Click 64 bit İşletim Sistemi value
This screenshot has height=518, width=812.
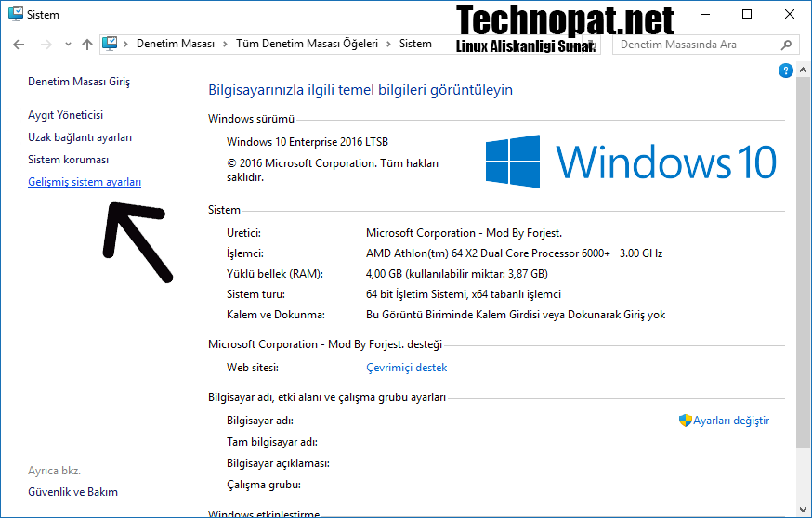pyautogui.click(x=464, y=294)
